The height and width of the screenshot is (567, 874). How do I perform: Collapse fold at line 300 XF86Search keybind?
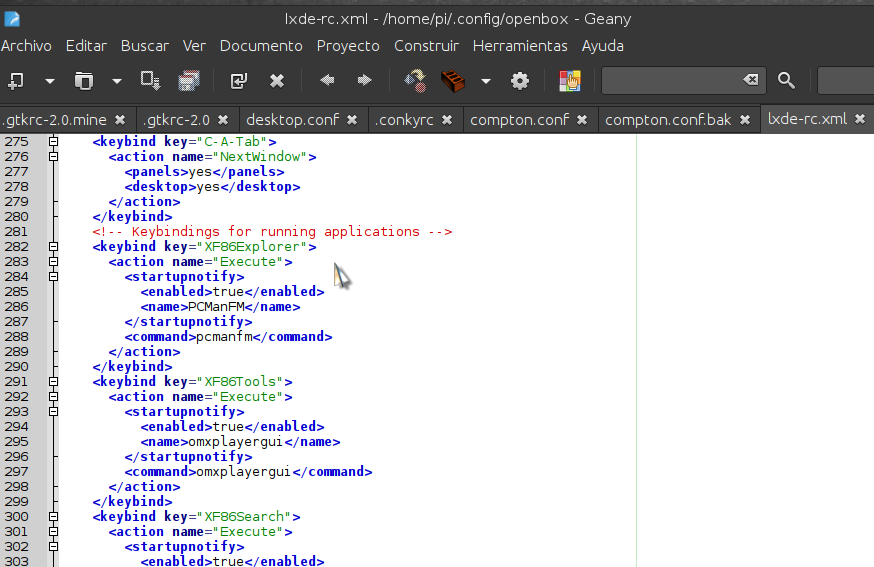tap(54, 516)
